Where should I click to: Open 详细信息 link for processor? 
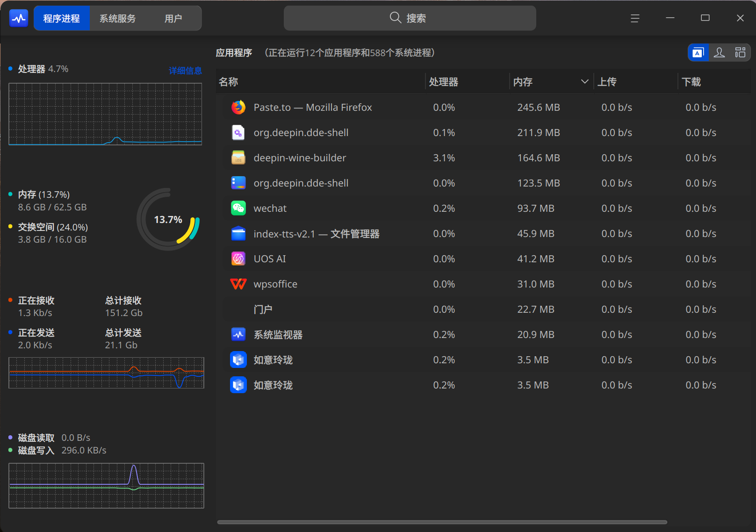185,71
